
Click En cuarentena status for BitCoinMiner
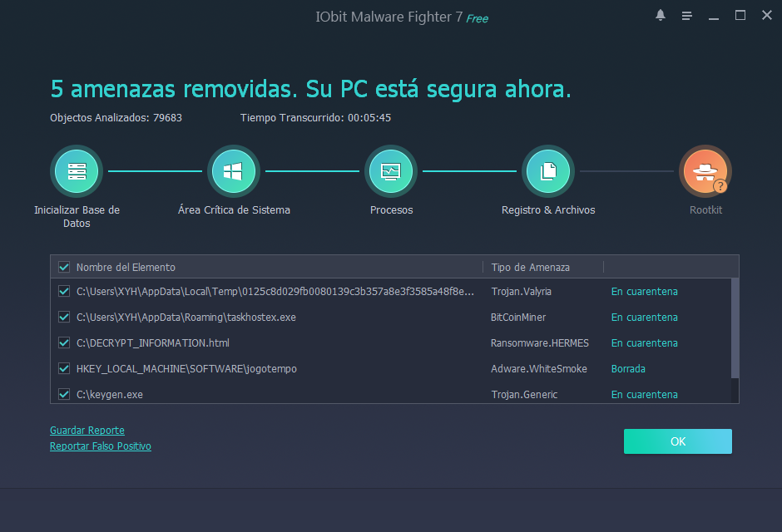(x=645, y=318)
